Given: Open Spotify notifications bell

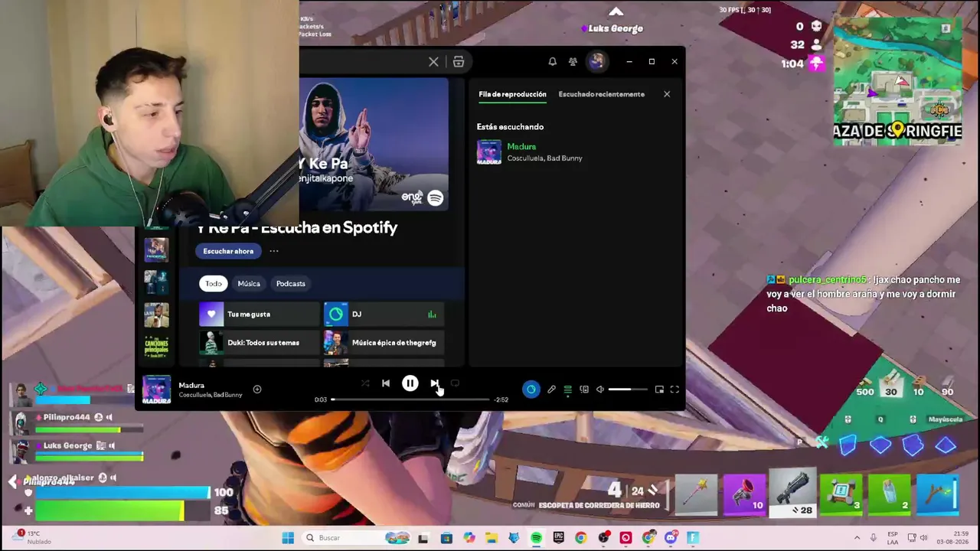Looking at the screenshot, I should [x=552, y=62].
